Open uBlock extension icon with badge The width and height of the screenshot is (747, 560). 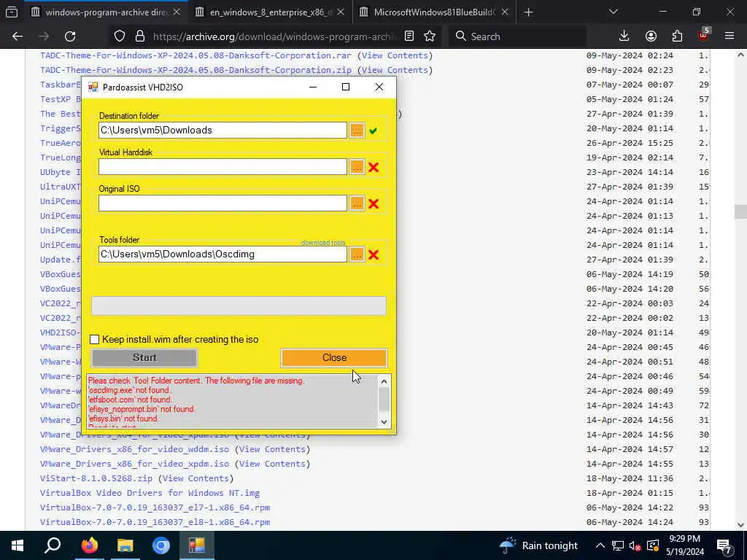point(704,35)
